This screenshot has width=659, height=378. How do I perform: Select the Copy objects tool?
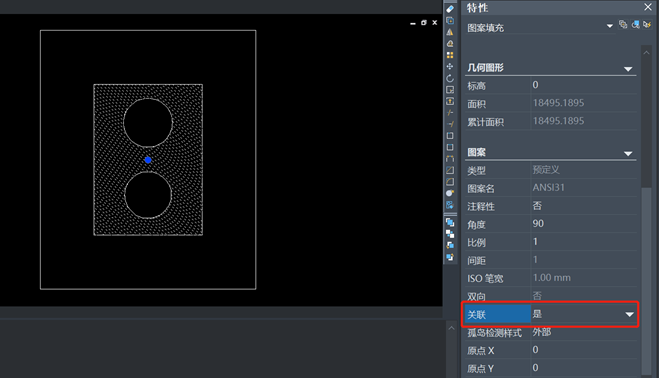coord(450,20)
